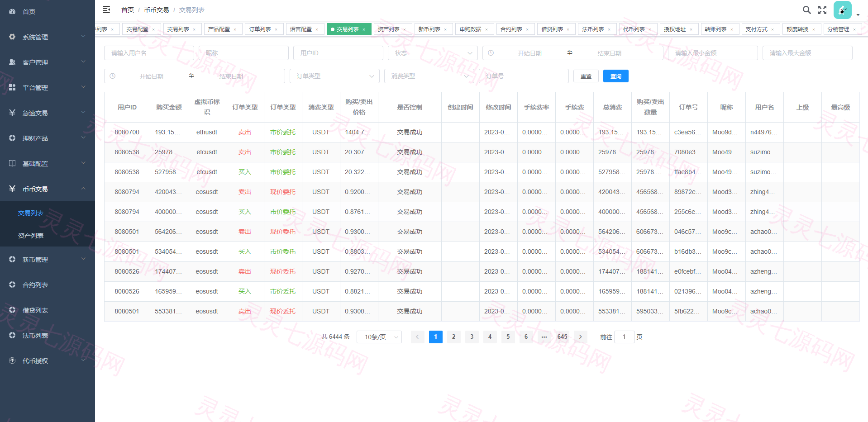Viewport: 868px width, 422px height.
Task: Close the 分销管理 tab
Action: pyautogui.click(x=854, y=29)
